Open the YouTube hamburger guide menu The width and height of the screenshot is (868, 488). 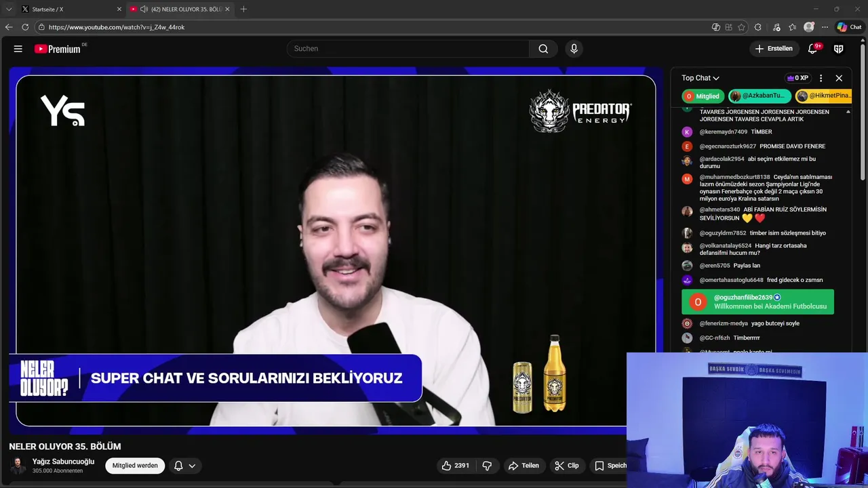(18, 49)
